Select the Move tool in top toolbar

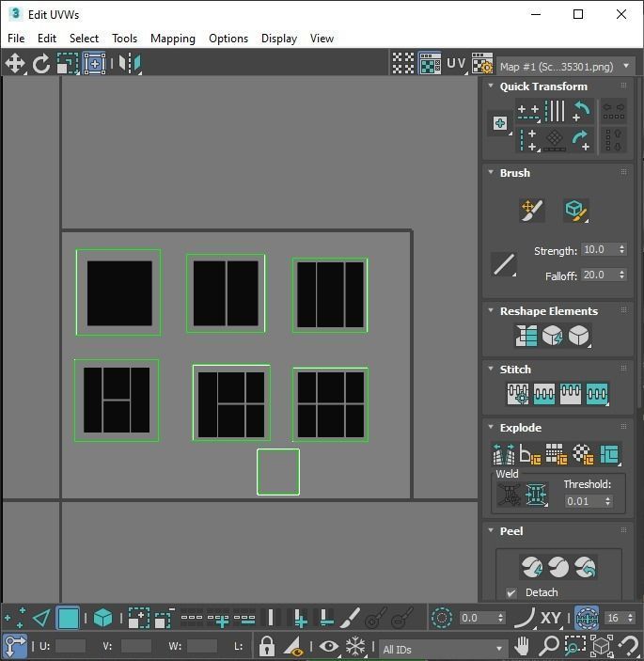click(15, 64)
